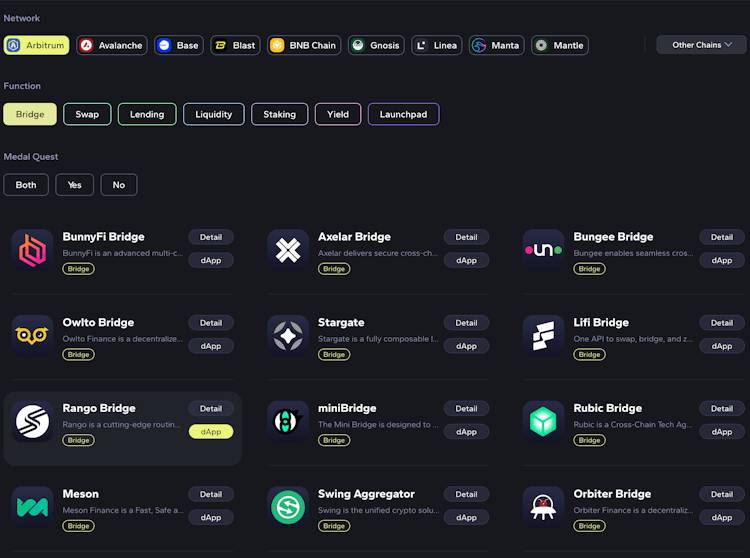Click the Rubic Bridge title text
This screenshot has height=558, width=750.
tap(607, 408)
